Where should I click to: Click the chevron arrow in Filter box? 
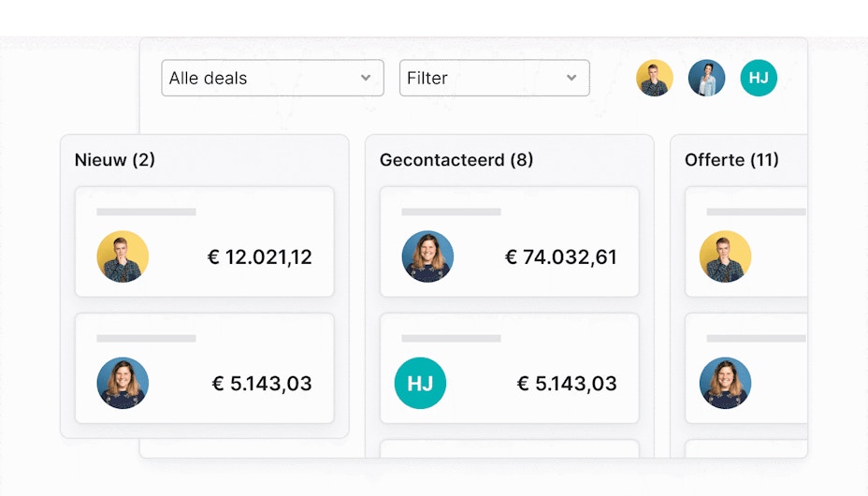click(571, 78)
